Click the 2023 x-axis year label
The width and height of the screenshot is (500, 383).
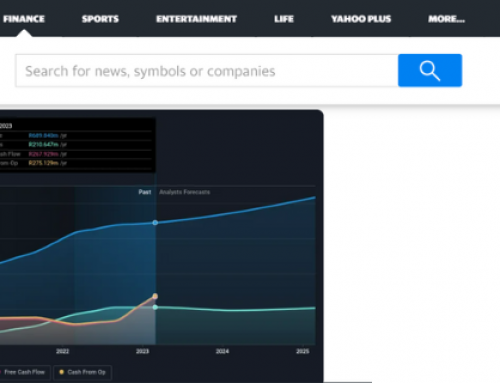coord(142,351)
